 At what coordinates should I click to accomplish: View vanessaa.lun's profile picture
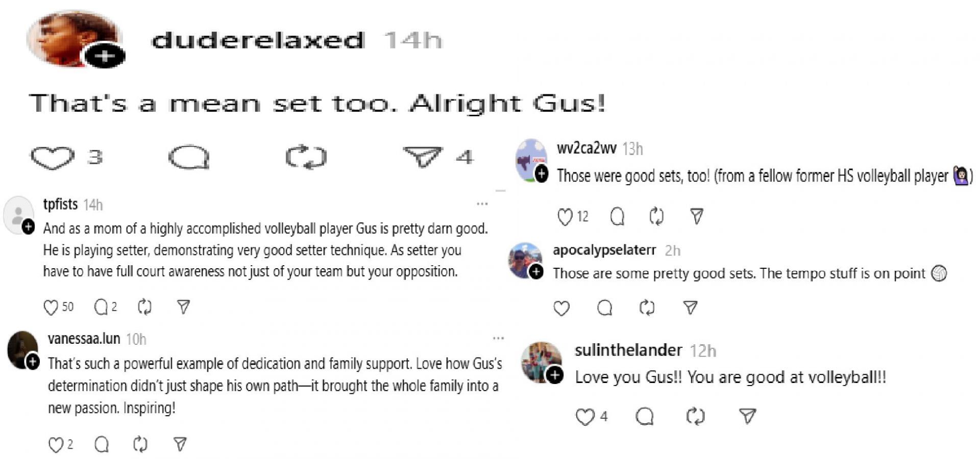(x=22, y=349)
